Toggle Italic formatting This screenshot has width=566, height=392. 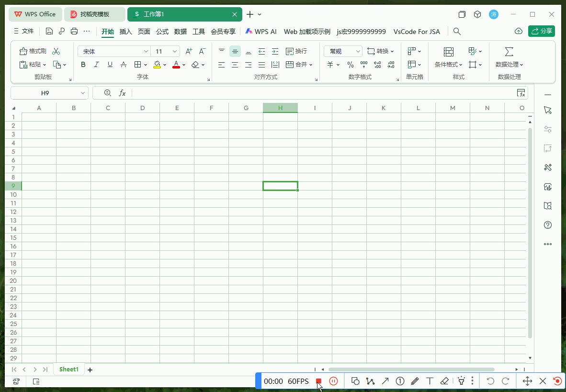click(96, 65)
